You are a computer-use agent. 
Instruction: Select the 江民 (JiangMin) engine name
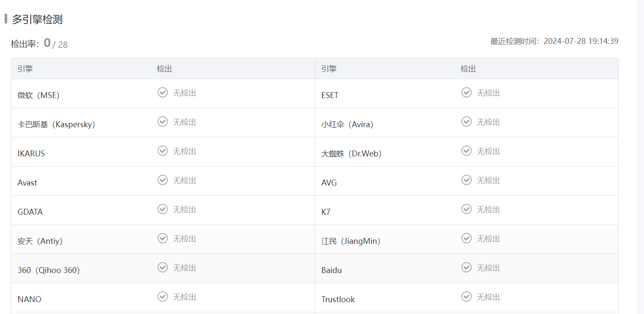pos(351,241)
